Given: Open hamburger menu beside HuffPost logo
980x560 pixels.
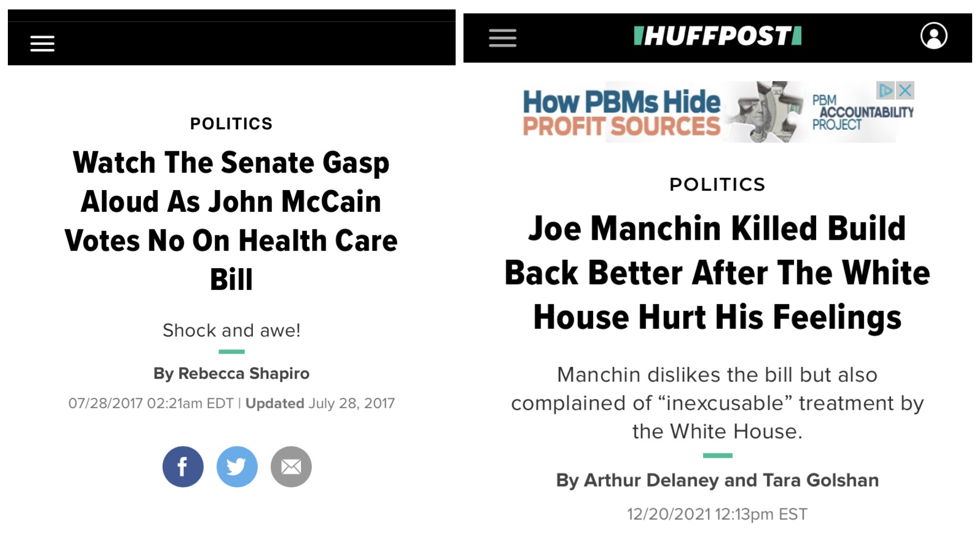Looking at the screenshot, I should (502, 38).
